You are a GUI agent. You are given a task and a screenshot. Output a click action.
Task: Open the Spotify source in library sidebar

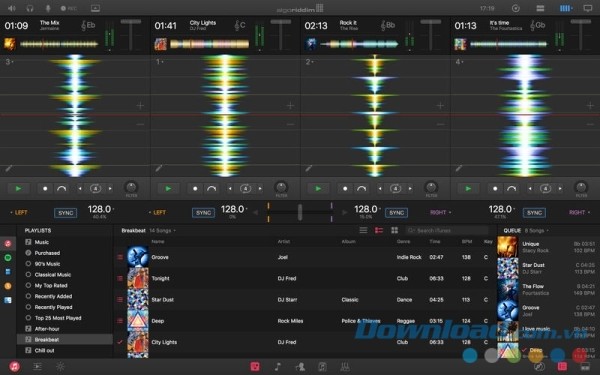8,258
